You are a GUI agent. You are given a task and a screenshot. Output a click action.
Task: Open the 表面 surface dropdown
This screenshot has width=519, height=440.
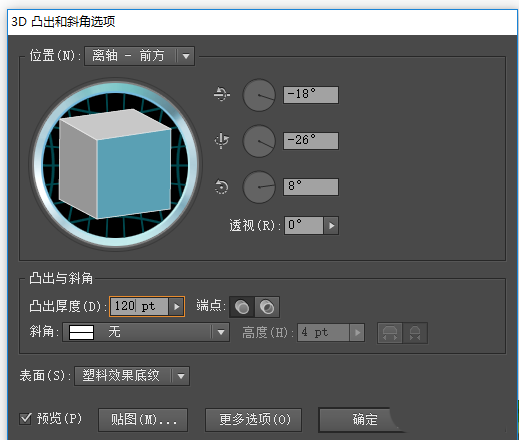click(132, 376)
